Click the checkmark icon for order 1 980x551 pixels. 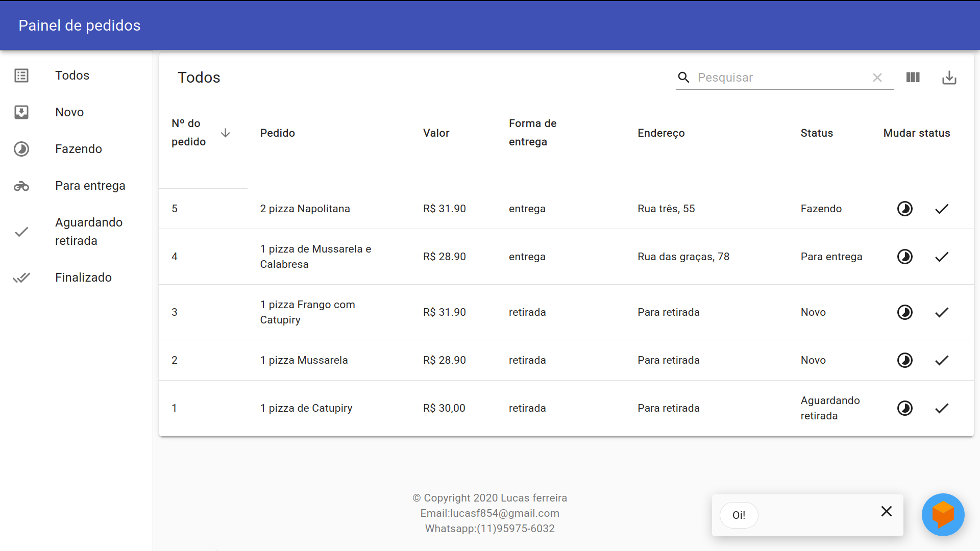[x=941, y=408]
